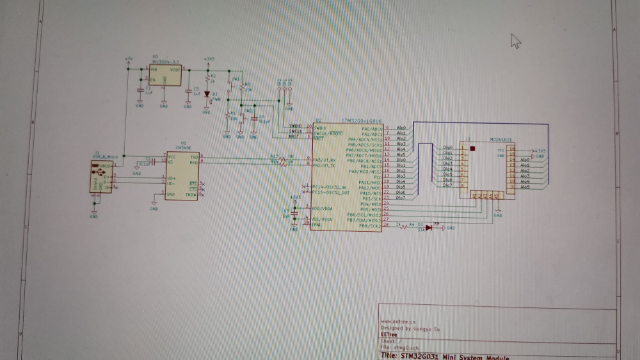Click the MODULE21 connector symbol
640x360 pixels.
pos(487,170)
